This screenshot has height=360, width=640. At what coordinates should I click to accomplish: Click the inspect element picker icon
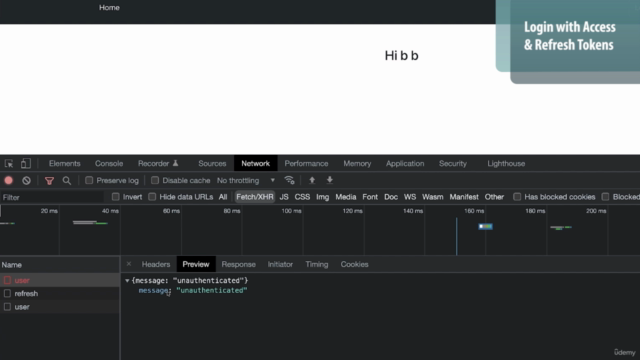point(9,164)
